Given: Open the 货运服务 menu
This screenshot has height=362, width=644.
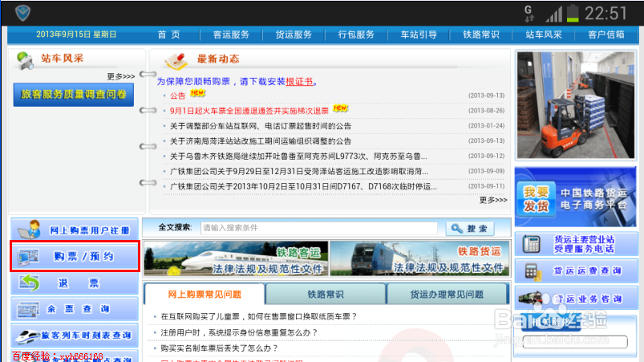Looking at the screenshot, I should point(294,35).
